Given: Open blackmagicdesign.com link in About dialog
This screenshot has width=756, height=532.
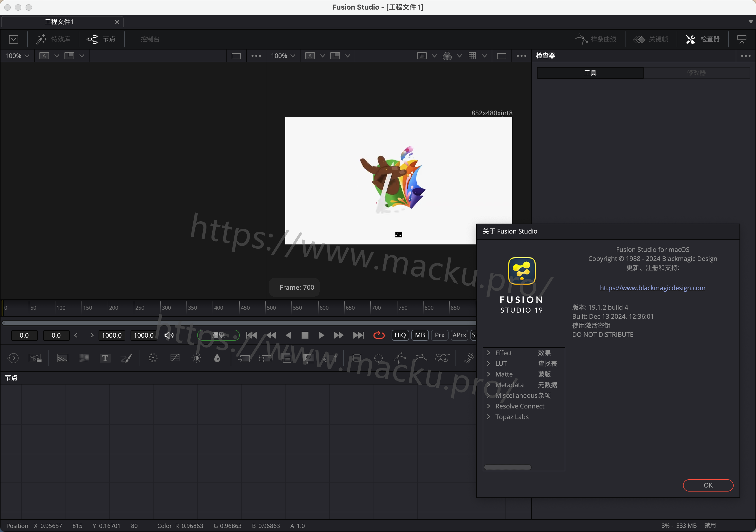Looking at the screenshot, I should (652, 288).
